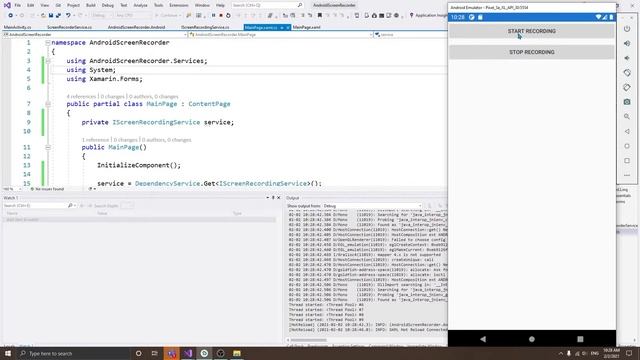The height and width of the screenshot is (360, 640).
Task: Click the Restart debugging icon
Action: coord(228,16)
